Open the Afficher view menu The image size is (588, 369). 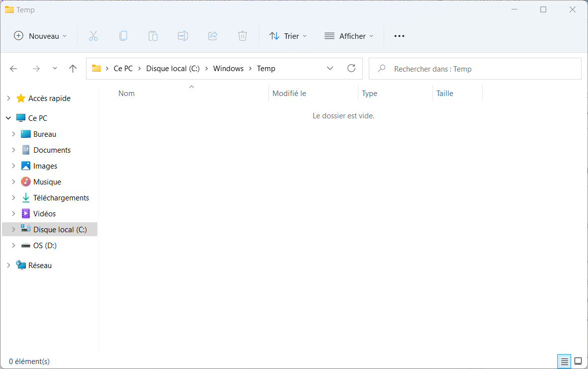click(x=349, y=36)
